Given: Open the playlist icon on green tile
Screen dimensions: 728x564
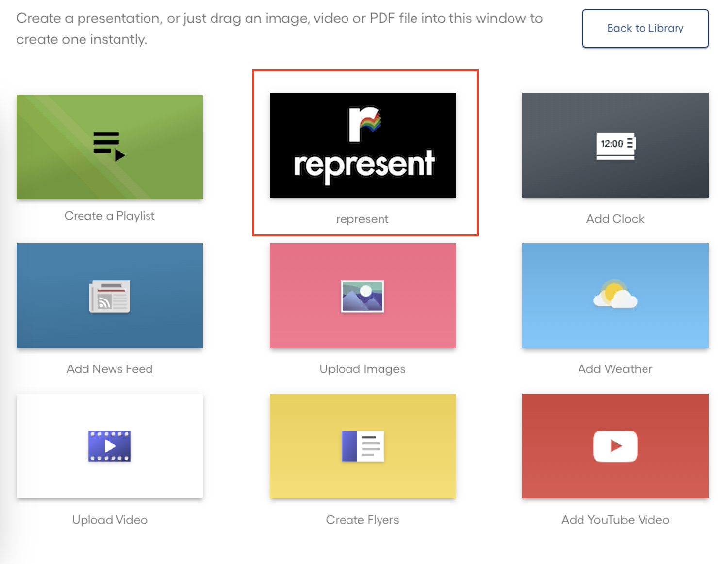Looking at the screenshot, I should [x=109, y=146].
